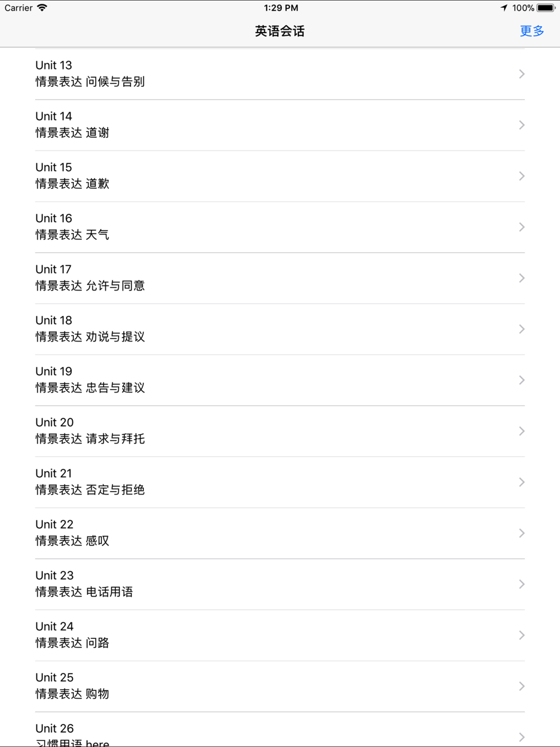Tap the Wi-Fi icon in status bar
Image resolution: width=560 pixels, height=747 pixels.
tap(42, 8)
